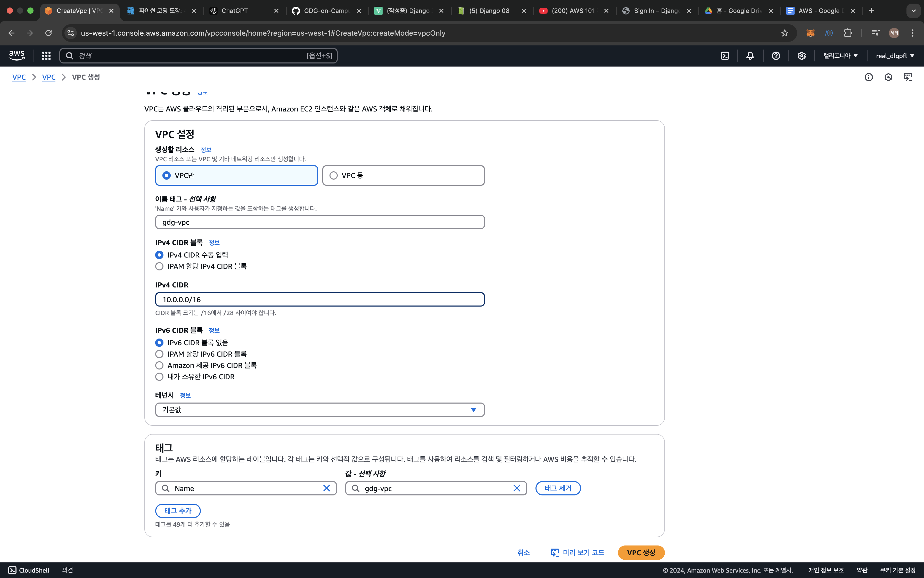
Task: Open 정보 link next to 생성할 리소스
Action: (x=206, y=149)
